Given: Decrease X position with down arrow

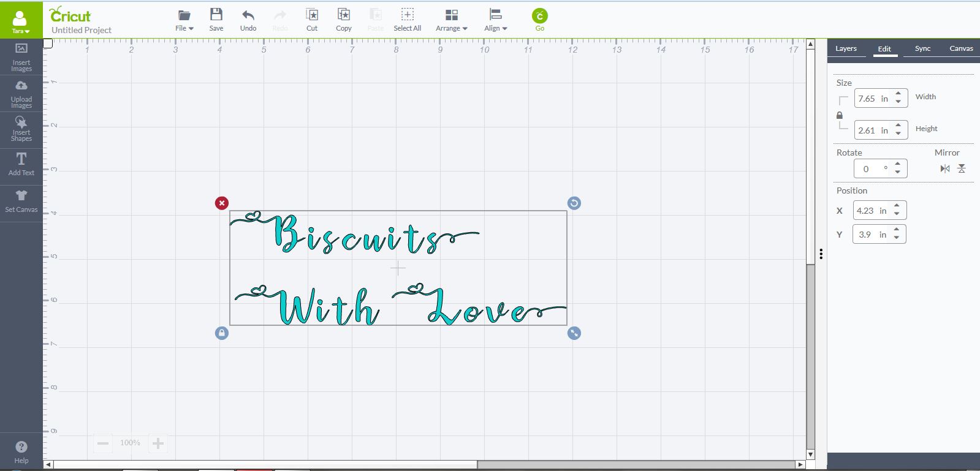Looking at the screenshot, I should [897, 214].
